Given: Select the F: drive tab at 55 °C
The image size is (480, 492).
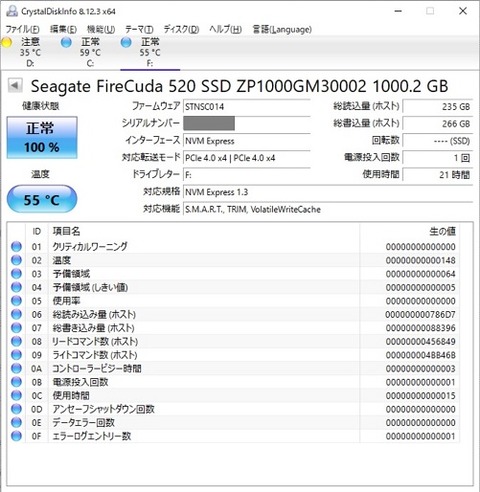Looking at the screenshot, I should tap(150, 52).
